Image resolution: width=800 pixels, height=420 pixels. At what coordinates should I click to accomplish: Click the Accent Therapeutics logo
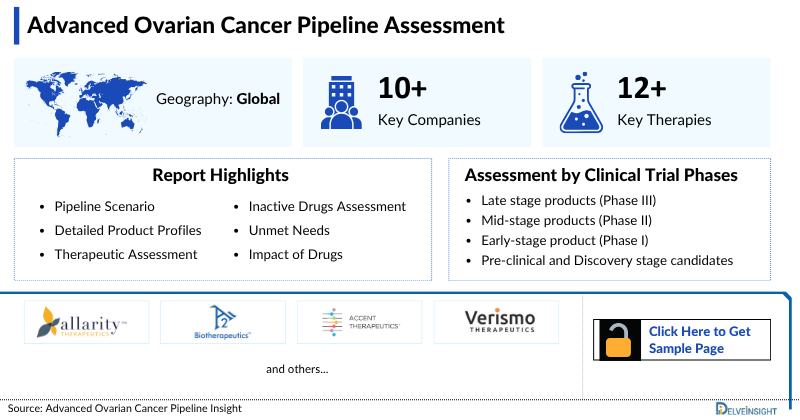[x=361, y=322]
